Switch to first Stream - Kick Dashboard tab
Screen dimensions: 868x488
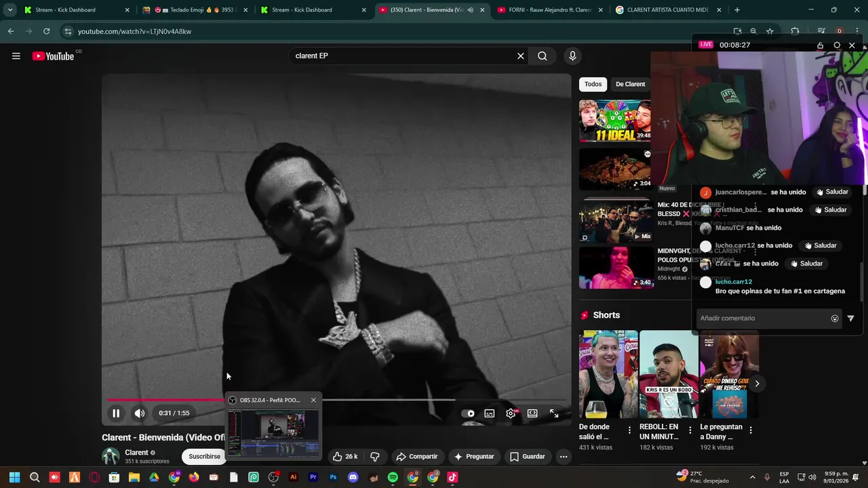click(x=75, y=10)
